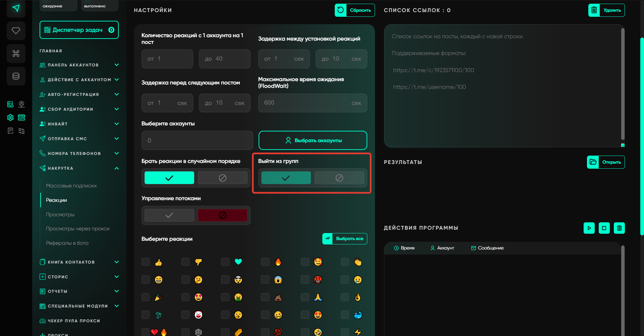Click the stop button in program actions
The image size is (644, 336).
[x=604, y=228]
